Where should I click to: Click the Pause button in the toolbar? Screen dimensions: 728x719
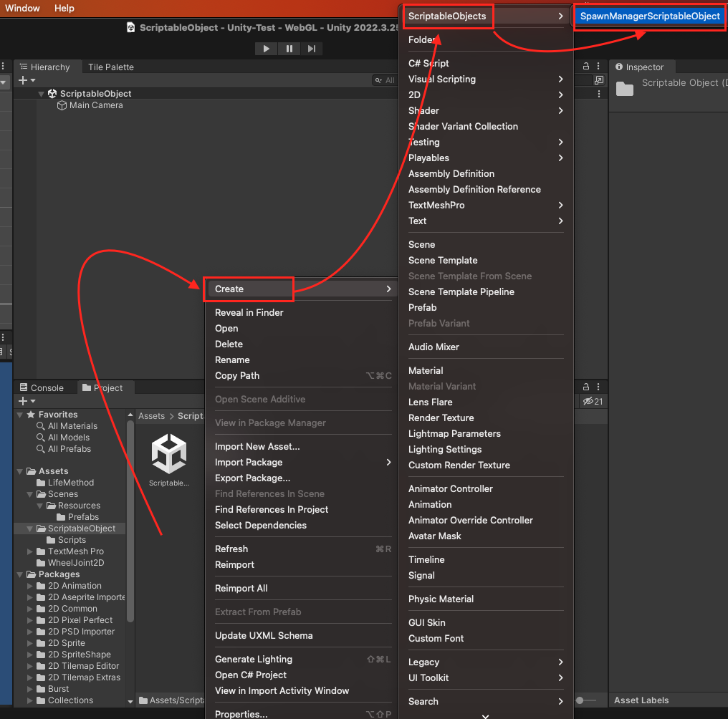(x=289, y=49)
